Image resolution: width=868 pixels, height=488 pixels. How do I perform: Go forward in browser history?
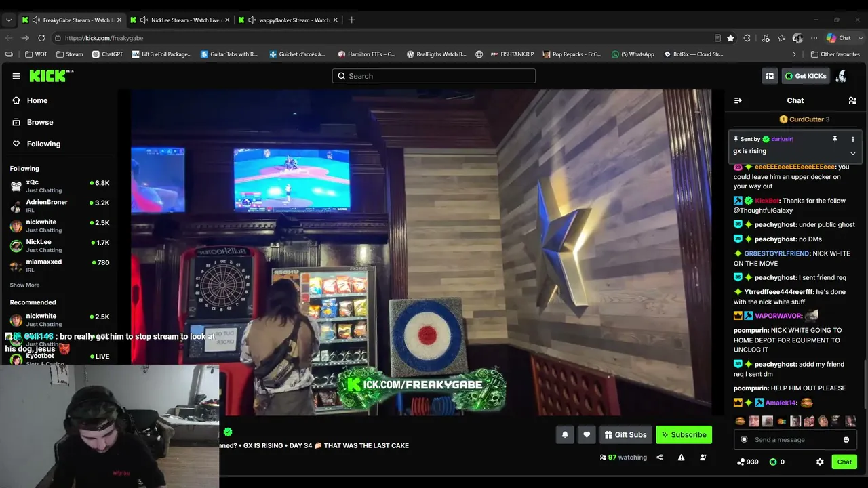coord(25,38)
